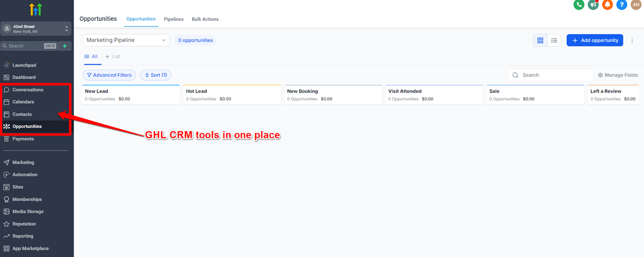The height and width of the screenshot is (257, 644).
Task: Switch to the Pipelines tab
Action: (173, 19)
